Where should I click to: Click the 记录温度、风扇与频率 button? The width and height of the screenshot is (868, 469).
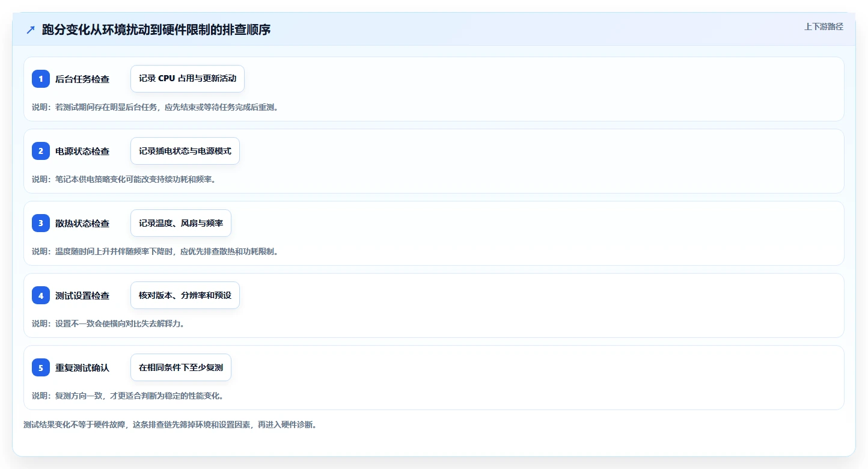click(x=181, y=223)
